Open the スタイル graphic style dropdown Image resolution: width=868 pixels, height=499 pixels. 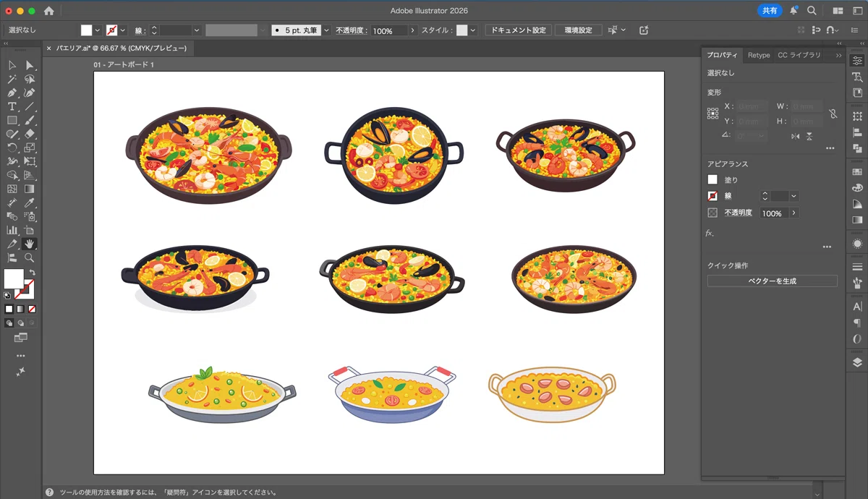point(473,30)
